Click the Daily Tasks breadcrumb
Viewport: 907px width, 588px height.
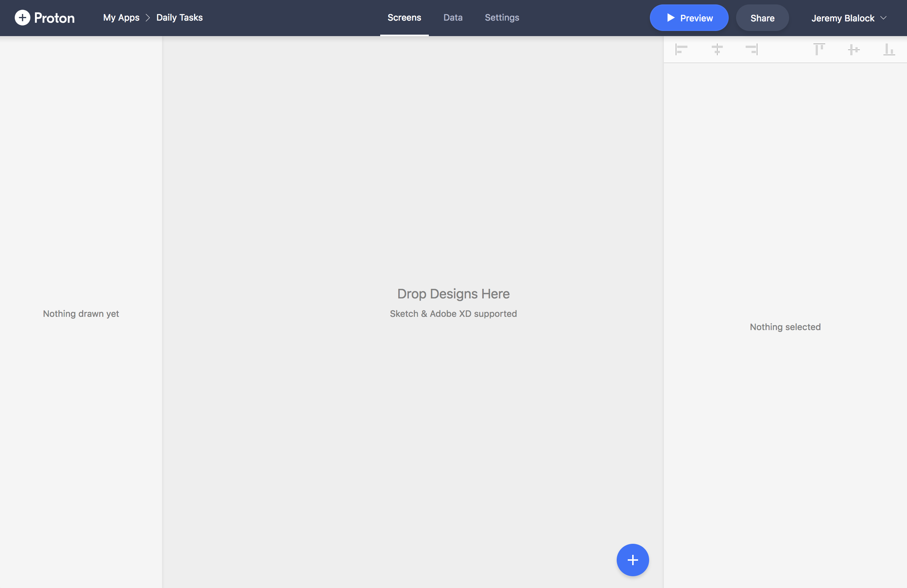(179, 18)
